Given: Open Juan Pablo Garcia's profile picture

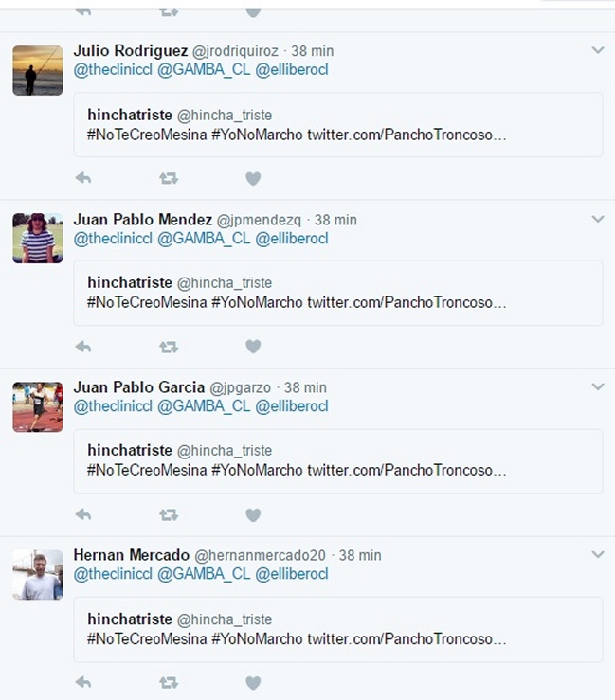Looking at the screenshot, I should (38, 406).
